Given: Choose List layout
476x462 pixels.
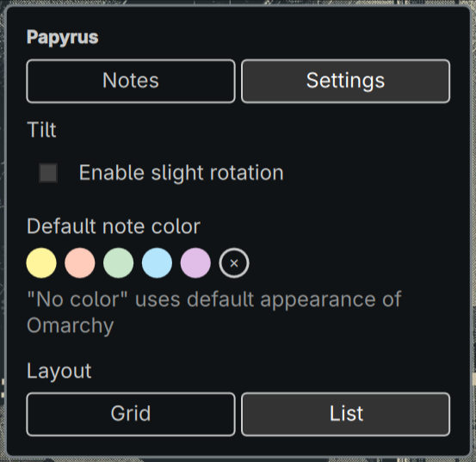Looking at the screenshot, I should 345,415.
